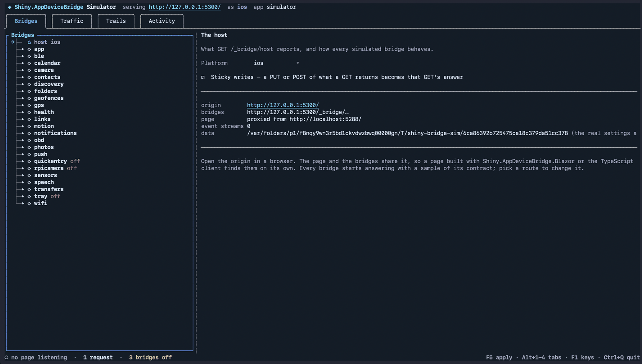The image size is (642, 364).
Task: Click the diamond icon next to contacts
Action: (x=29, y=77)
